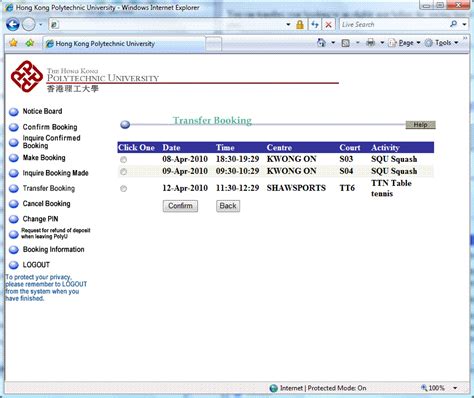
Task: Click the 100% zoom level button
Action: 432,388
